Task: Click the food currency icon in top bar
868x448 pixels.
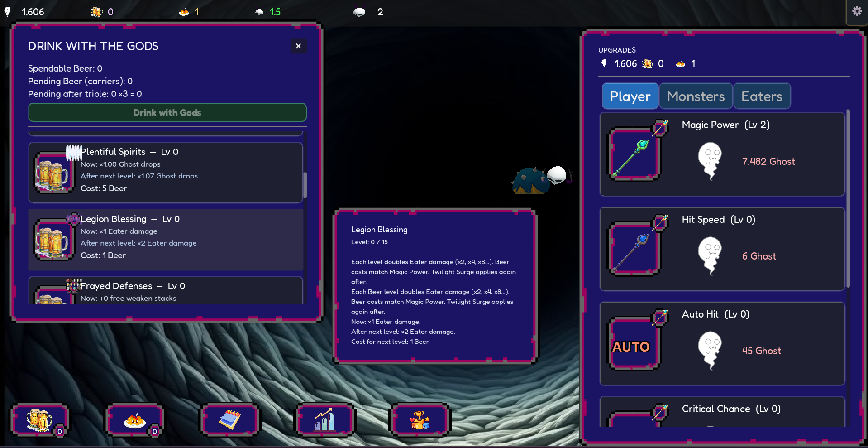Action: (x=184, y=12)
